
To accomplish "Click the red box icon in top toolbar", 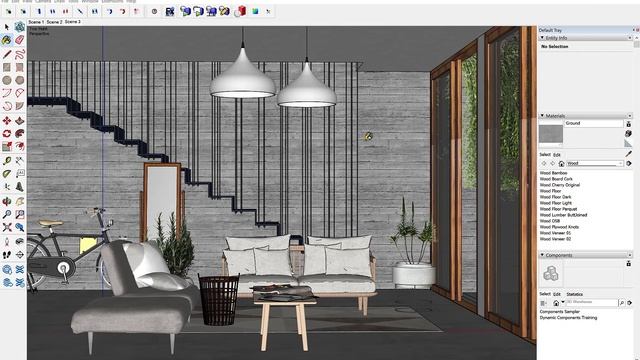I will pyautogui.click(x=241, y=11).
